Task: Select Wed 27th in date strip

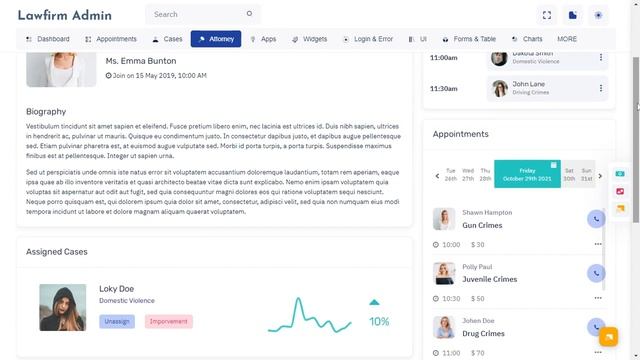Action: (468, 174)
